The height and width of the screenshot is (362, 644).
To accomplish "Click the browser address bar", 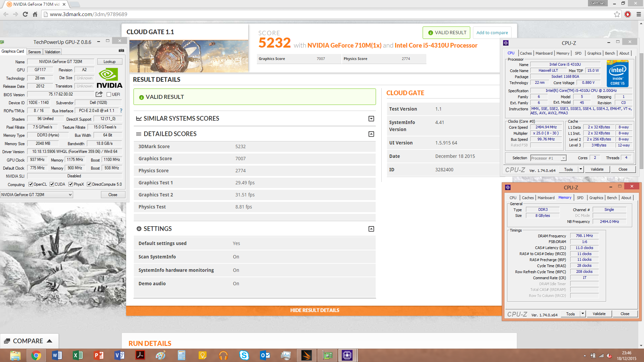I will pyautogui.click(x=329, y=14).
